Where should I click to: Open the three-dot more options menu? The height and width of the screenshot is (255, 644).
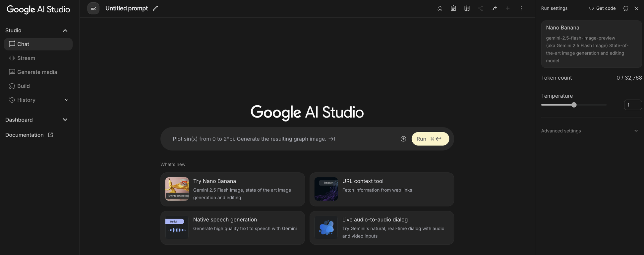(x=521, y=8)
